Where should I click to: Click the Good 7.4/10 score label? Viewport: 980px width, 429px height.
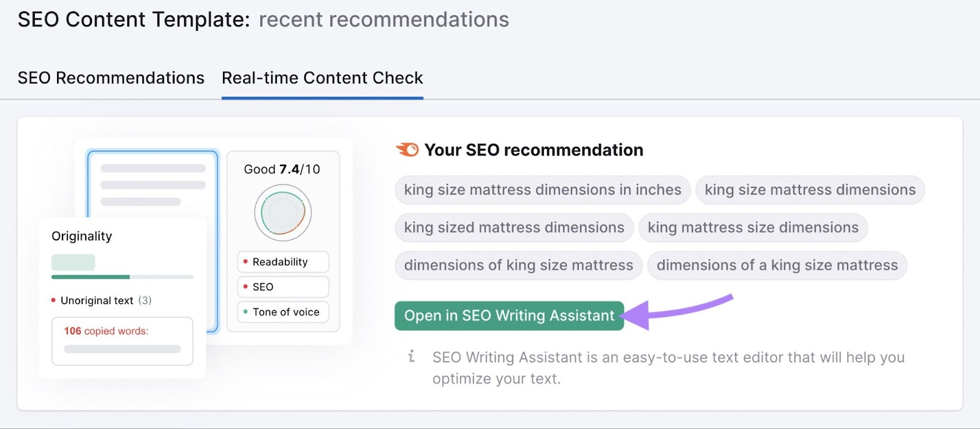(x=282, y=169)
